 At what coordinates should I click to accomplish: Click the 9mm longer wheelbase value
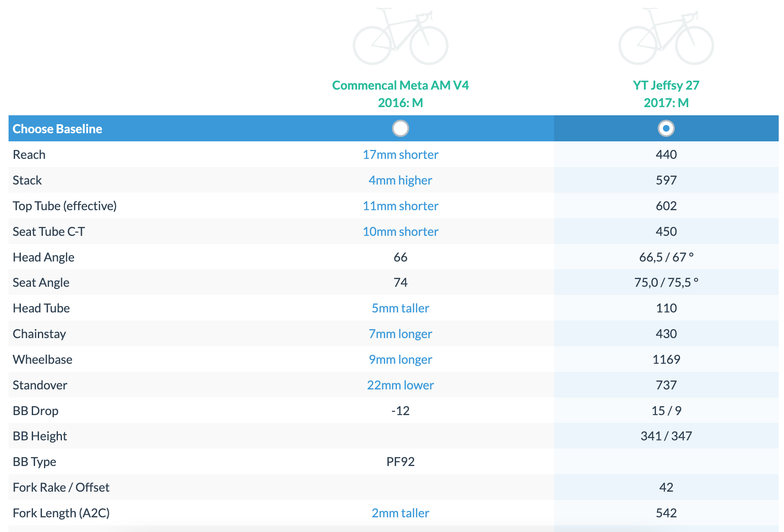coord(400,359)
